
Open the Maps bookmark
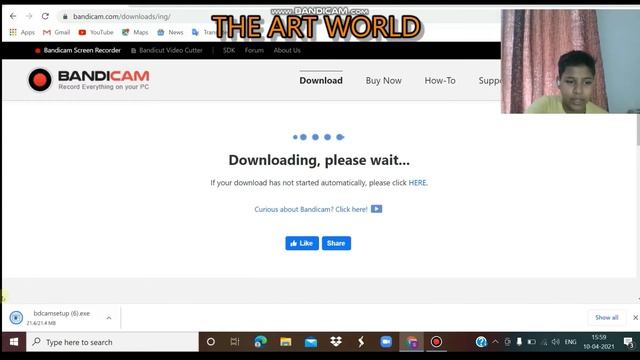pos(135,32)
